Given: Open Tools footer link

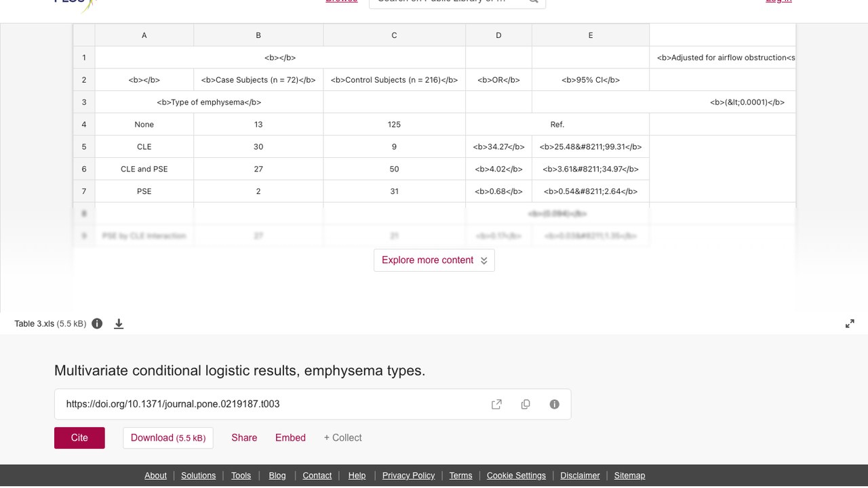Looking at the screenshot, I should pos(241,476).
